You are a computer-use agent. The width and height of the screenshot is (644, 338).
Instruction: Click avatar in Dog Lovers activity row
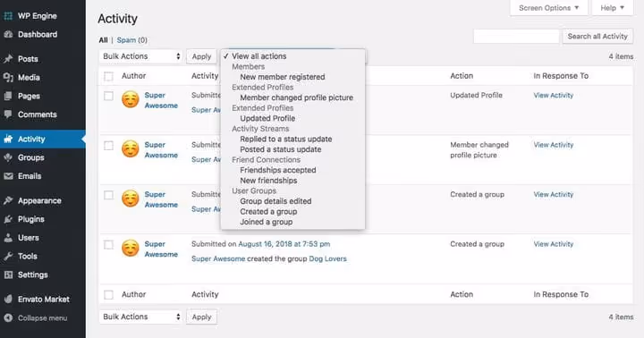(x=131, y=249)
